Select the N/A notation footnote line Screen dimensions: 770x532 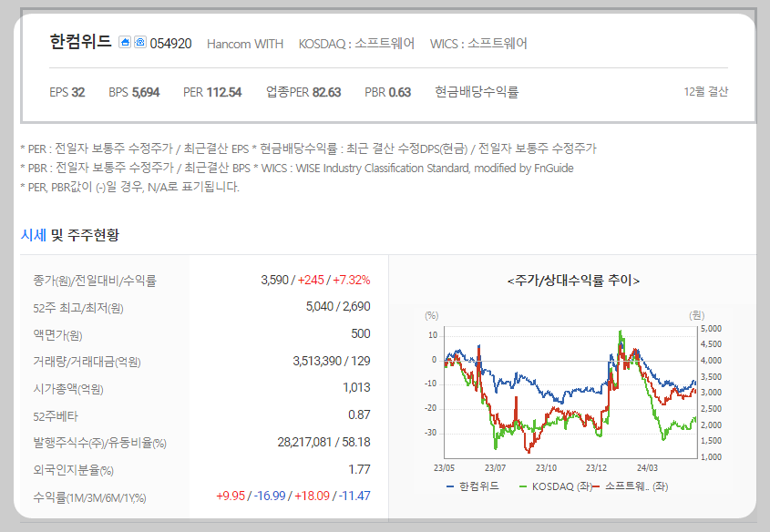(130, 188)
